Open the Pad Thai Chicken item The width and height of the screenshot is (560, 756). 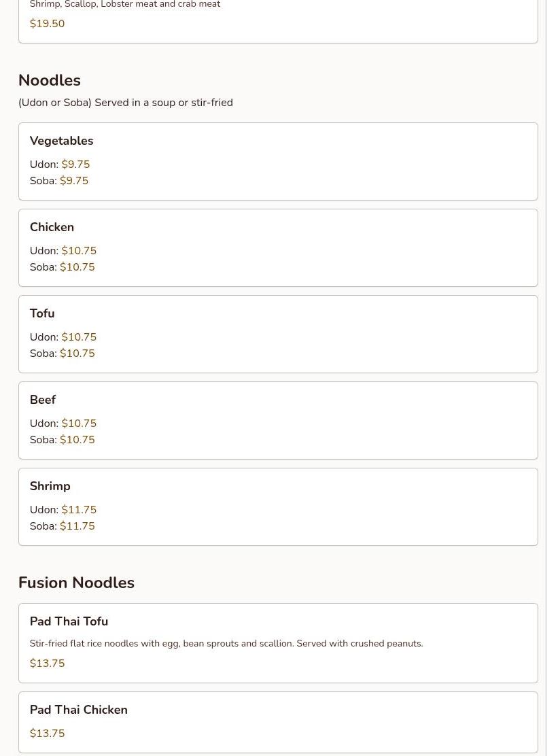78,710
